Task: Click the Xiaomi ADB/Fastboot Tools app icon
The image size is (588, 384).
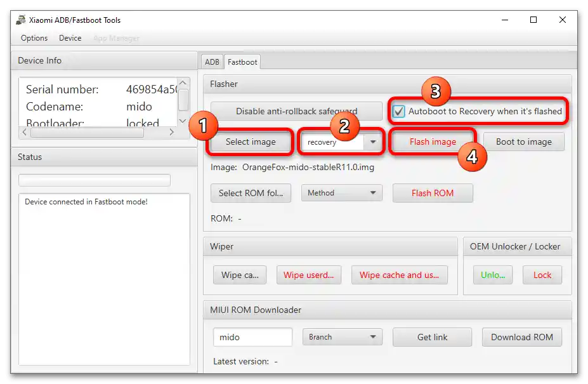Action: click(21, 20)
